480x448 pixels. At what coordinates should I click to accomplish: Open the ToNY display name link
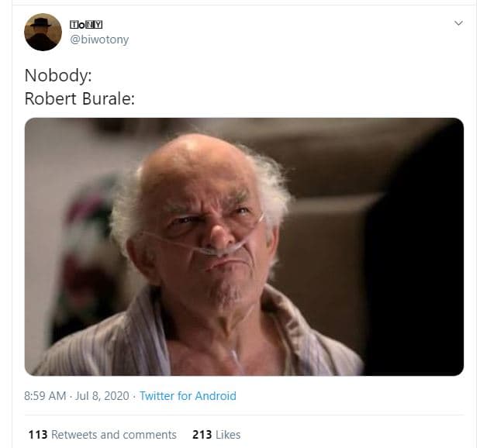tap(86, 25)
